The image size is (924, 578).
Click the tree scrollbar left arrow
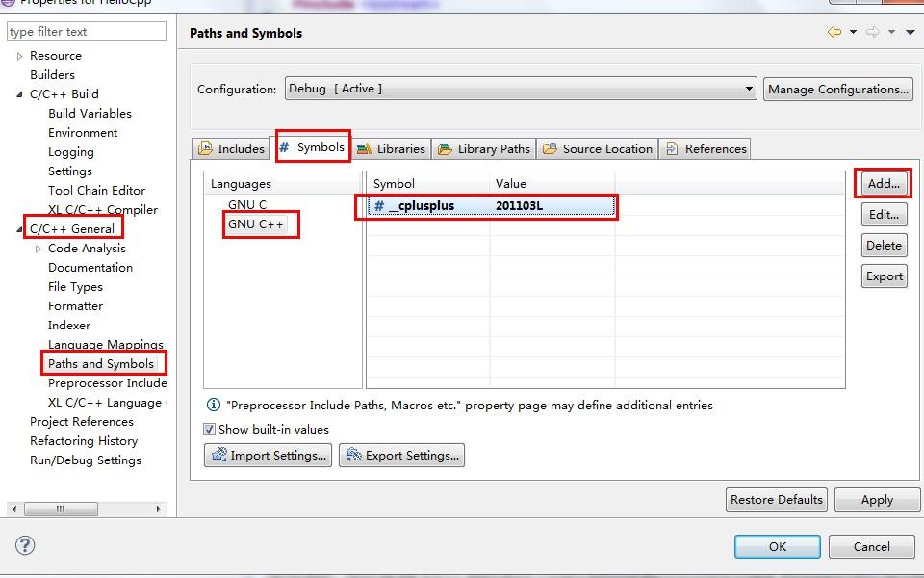(x=14, y=509)
